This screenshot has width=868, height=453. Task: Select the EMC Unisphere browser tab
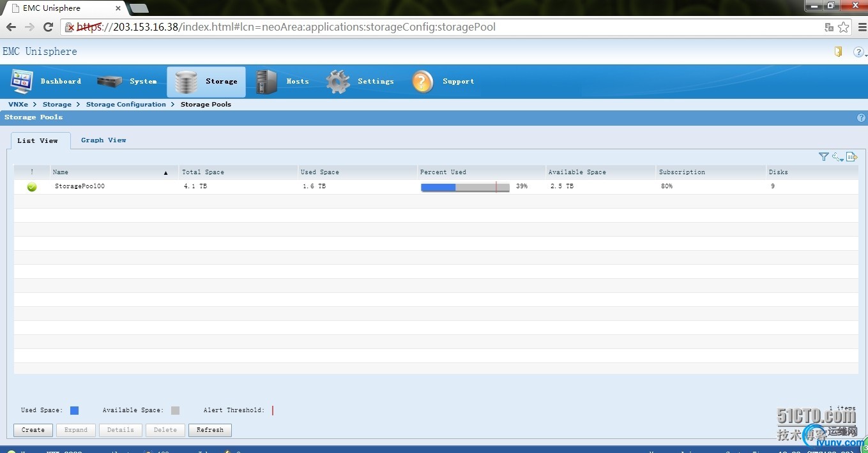[64, 8]
